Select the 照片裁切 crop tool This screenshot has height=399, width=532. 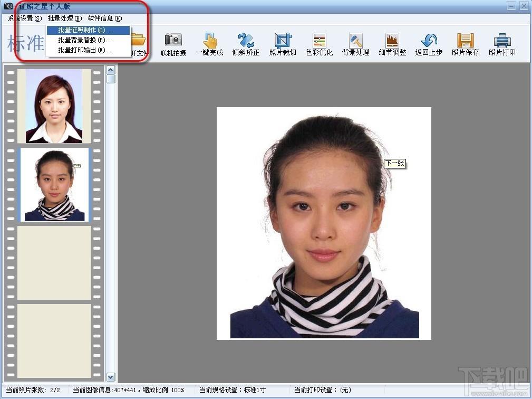point(283,40)
